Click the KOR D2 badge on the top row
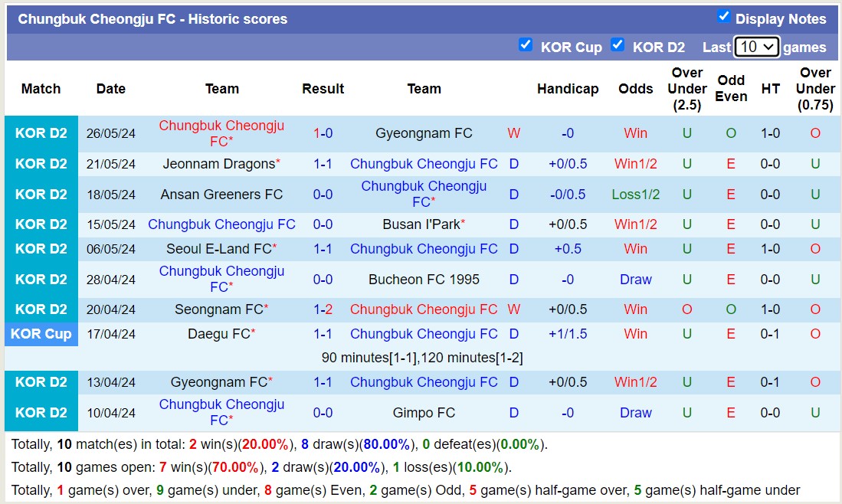Image resolution: width=842 pixels, height=504 pixels. [41, 133]
